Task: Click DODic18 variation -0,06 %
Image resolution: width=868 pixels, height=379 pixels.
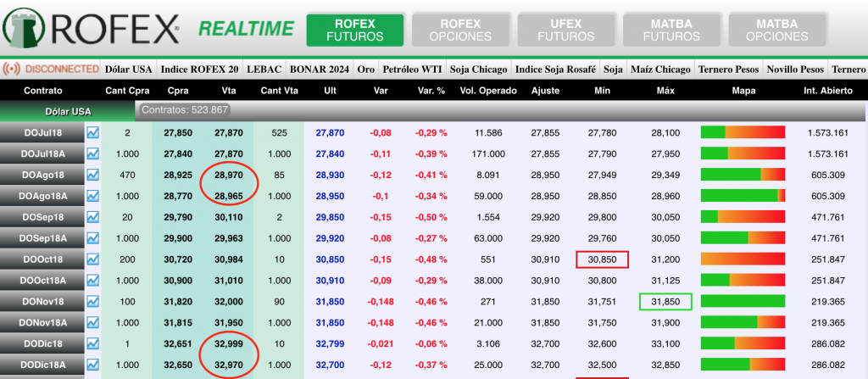Action: 431,343
